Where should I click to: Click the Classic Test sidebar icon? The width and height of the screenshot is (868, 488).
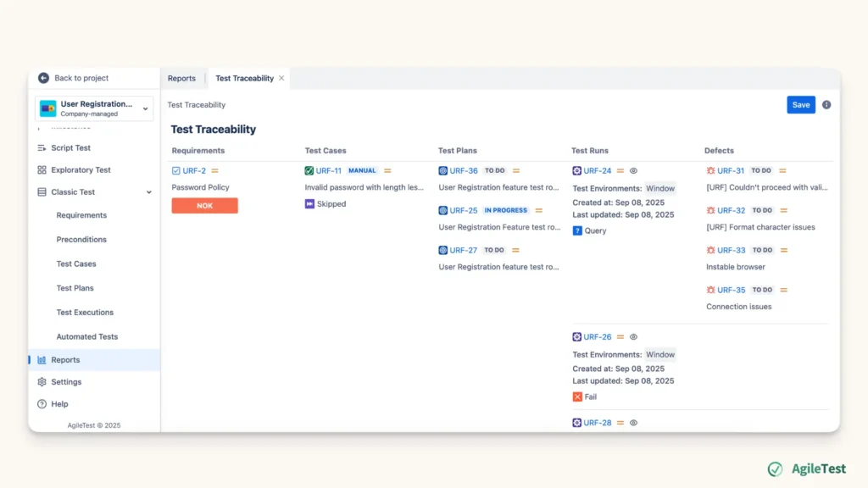pos(42,192)
